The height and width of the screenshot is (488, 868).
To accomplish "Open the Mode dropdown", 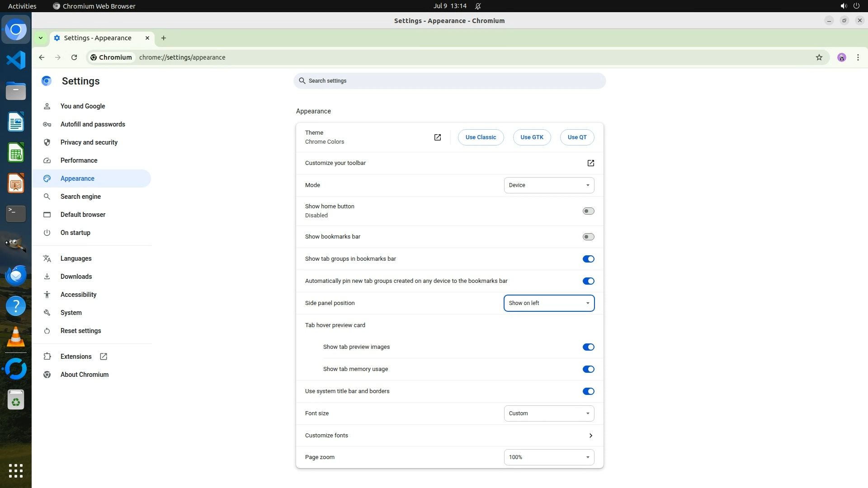I will [549, 185].
